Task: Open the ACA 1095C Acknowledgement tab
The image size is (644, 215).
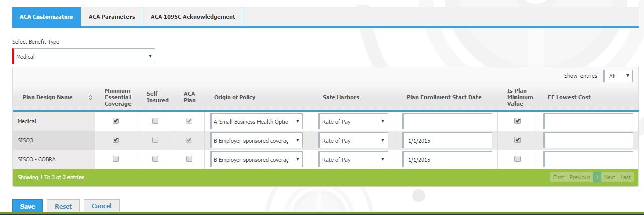Action: (193, 17)
